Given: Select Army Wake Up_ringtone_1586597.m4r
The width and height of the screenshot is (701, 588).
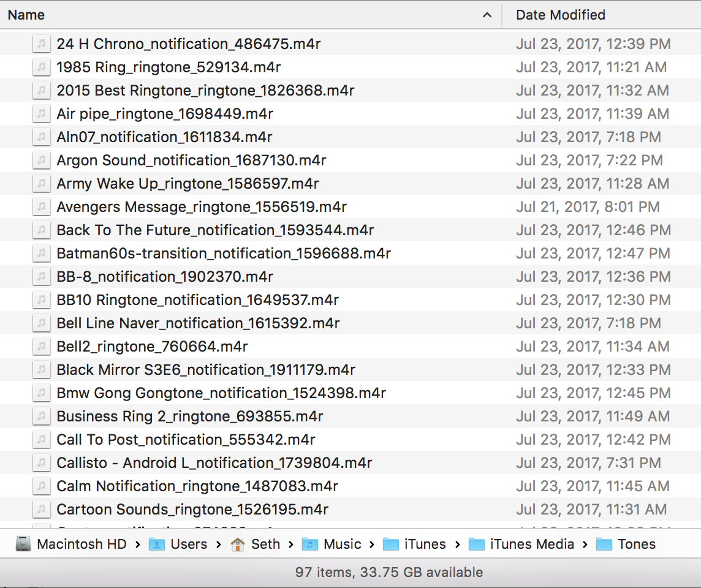Looking at the screenshot, I should [188, 183].
